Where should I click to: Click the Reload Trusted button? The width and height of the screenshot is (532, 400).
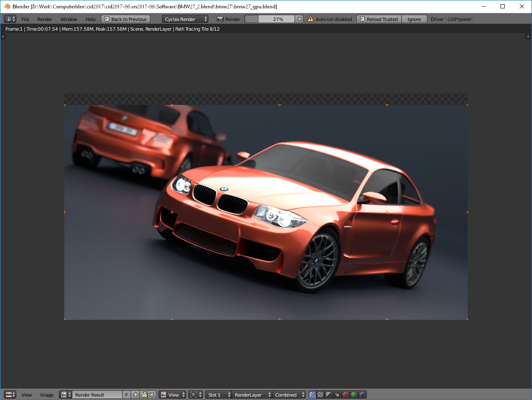click(x=378, y=19)
